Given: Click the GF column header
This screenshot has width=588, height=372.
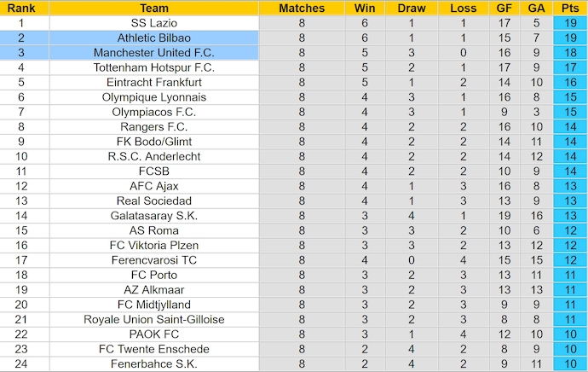Looking at the screenshot, I should point(505,8).
